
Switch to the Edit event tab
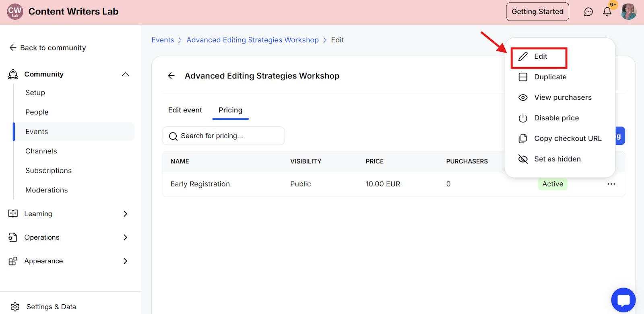[x=185, y=110]
